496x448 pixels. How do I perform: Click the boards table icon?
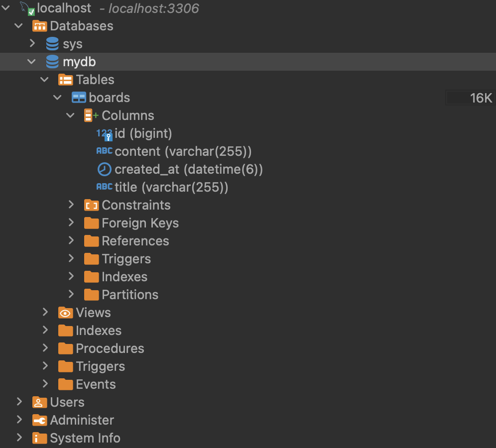click(x=79, y=98)
